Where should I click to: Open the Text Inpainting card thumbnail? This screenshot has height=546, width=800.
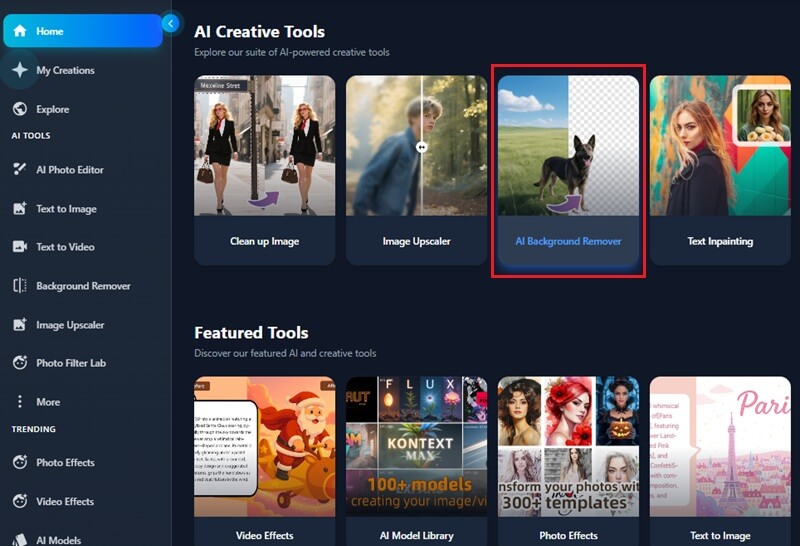(720, 145)
